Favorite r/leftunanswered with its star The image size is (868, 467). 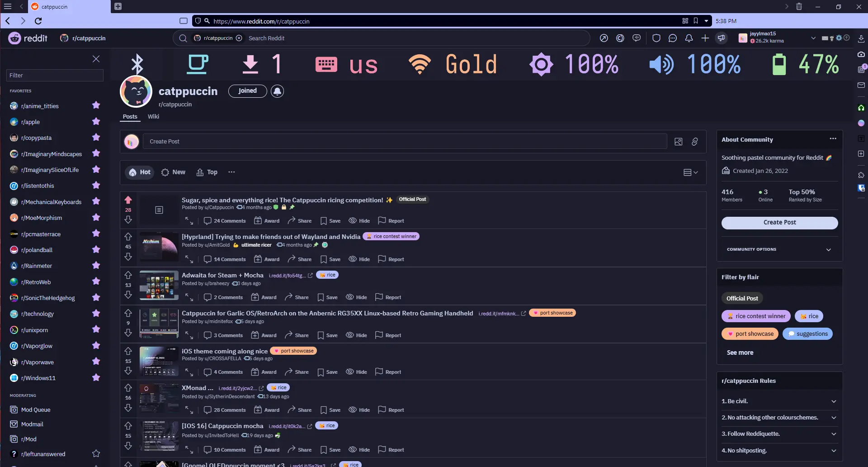(x=96, y=453)
